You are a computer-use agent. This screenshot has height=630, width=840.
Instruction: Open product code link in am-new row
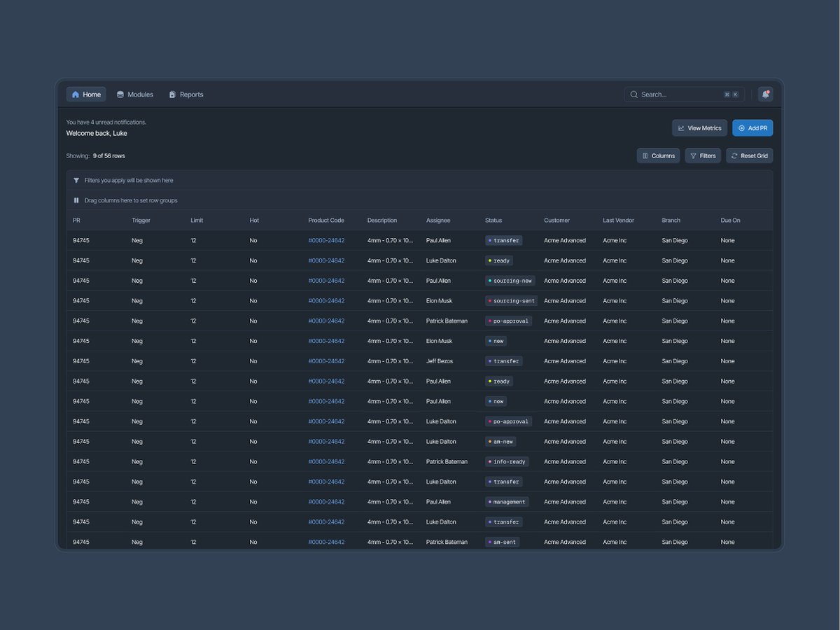[x=326, y=442]
